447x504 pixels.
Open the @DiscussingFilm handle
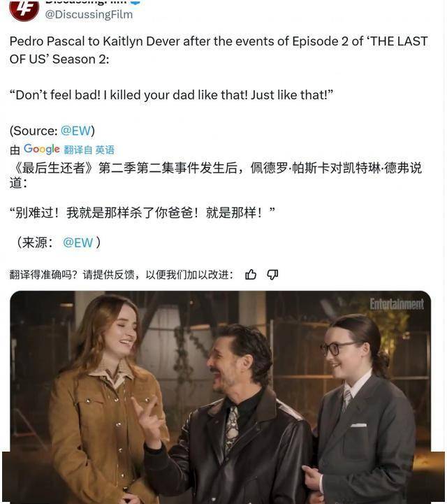click(89, 15)
